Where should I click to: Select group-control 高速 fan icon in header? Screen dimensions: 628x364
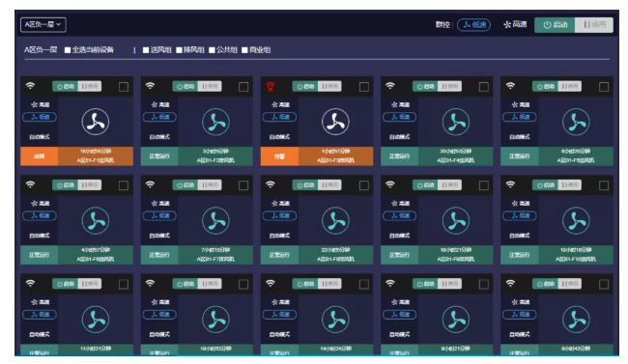pos(507,25)
